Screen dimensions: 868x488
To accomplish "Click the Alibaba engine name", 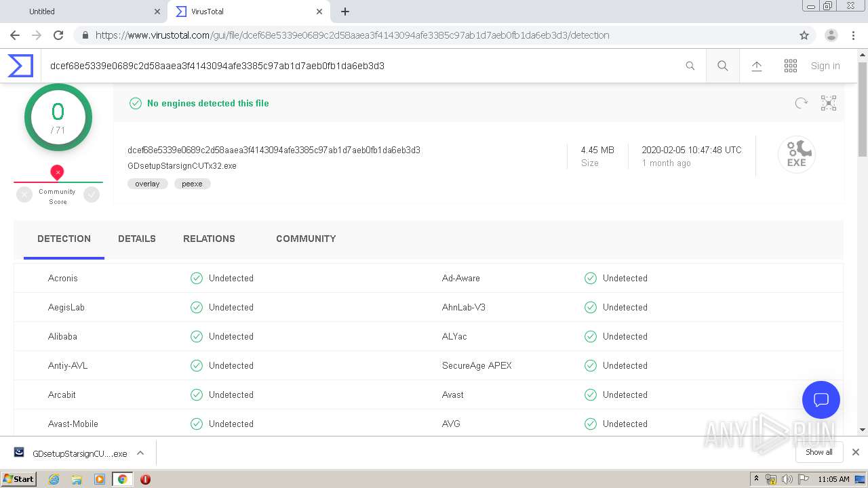I will (62, 336).
